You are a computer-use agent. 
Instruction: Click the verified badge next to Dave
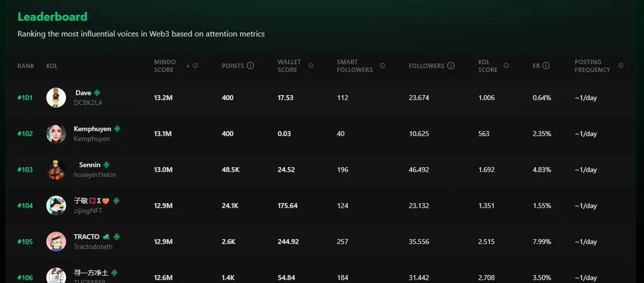pos(97,93)
